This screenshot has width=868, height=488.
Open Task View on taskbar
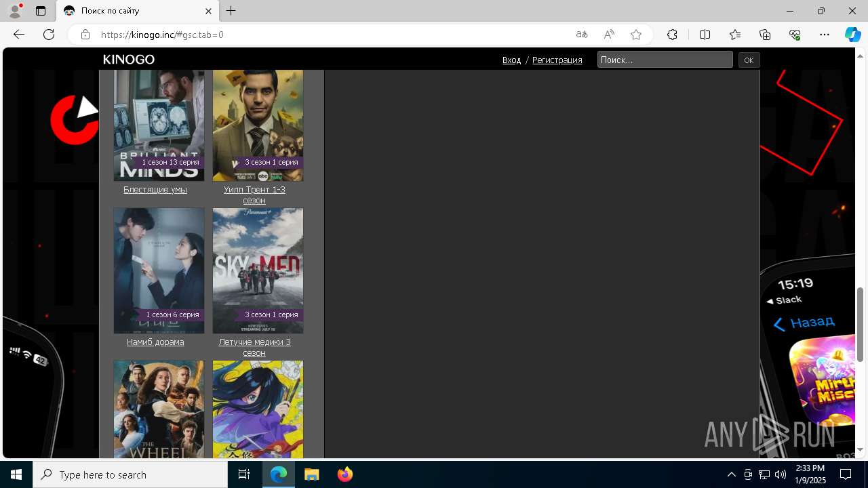point(244,474)
